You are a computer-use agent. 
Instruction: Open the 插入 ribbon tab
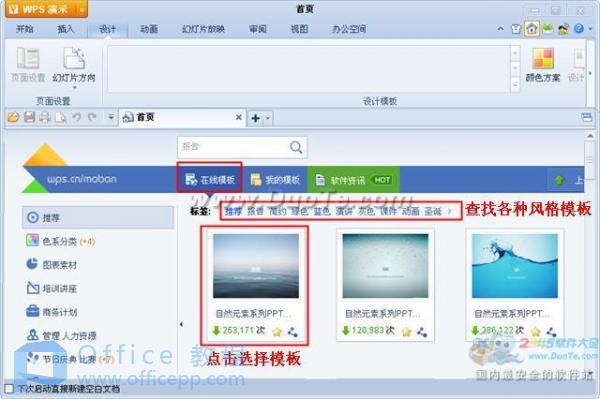coord(65,29)
